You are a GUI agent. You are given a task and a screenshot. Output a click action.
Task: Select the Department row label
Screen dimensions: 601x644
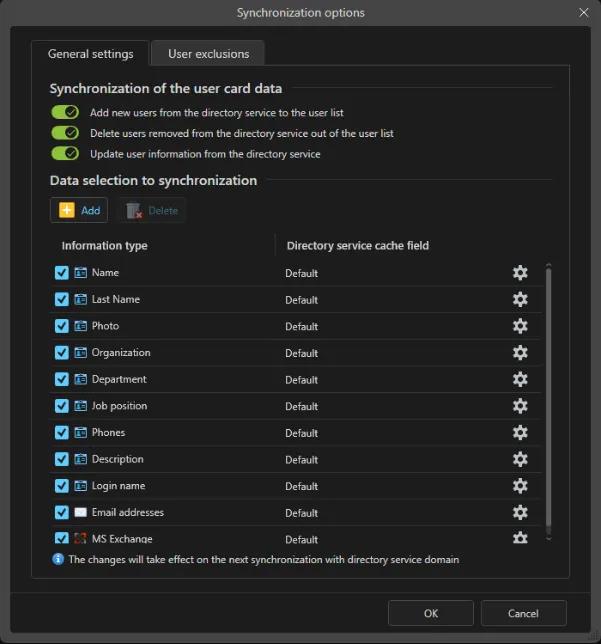119,380
